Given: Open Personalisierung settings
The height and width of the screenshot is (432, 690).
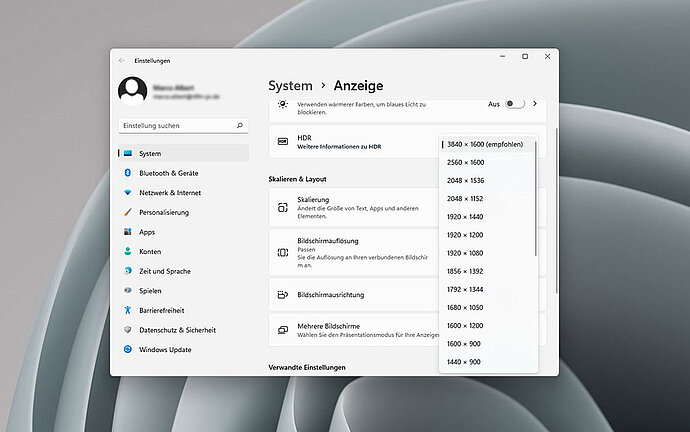Looking at the screenshot, I should tap(183, 212).
